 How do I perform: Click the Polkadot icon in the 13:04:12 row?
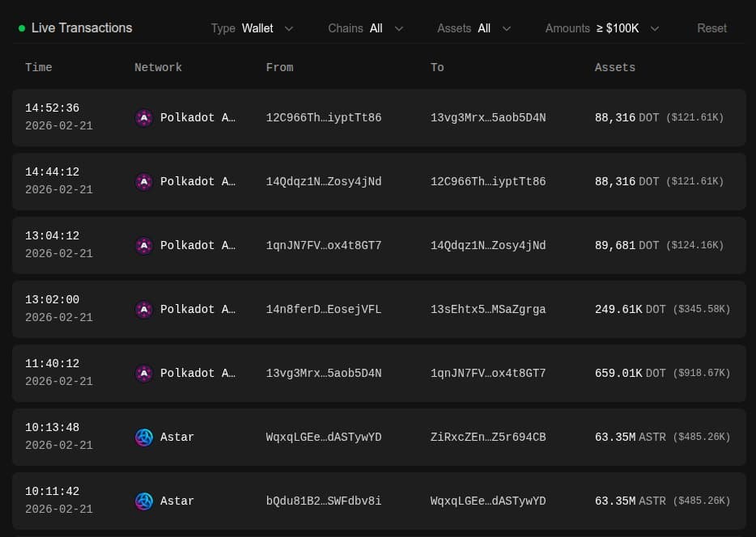(143, 246)
